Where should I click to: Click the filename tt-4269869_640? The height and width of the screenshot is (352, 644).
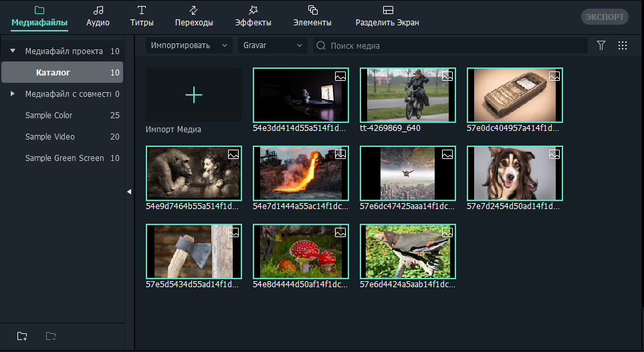(390, 128)
